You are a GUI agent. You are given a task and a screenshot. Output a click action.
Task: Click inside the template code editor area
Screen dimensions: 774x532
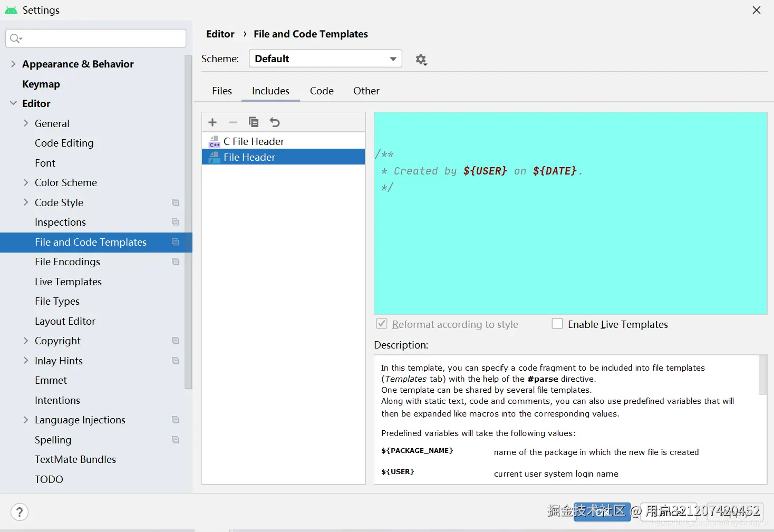pyautogui.click(x=570, y=213)
